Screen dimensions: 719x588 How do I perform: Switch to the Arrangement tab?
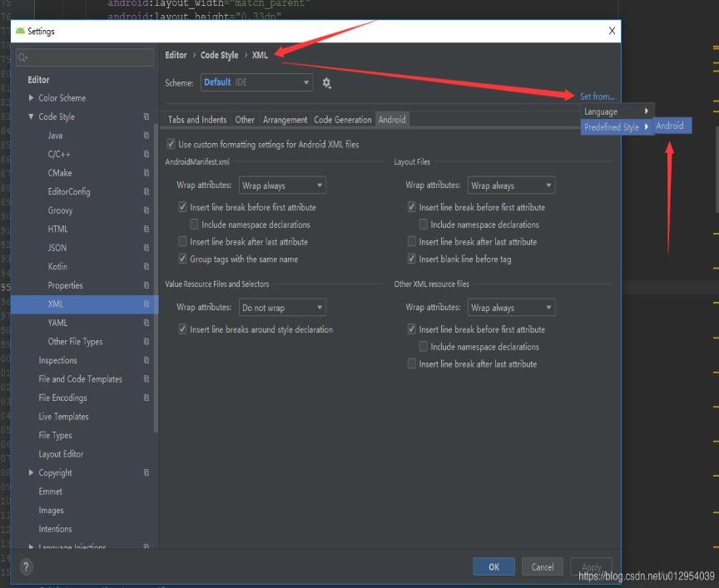[x=285, y=119]
